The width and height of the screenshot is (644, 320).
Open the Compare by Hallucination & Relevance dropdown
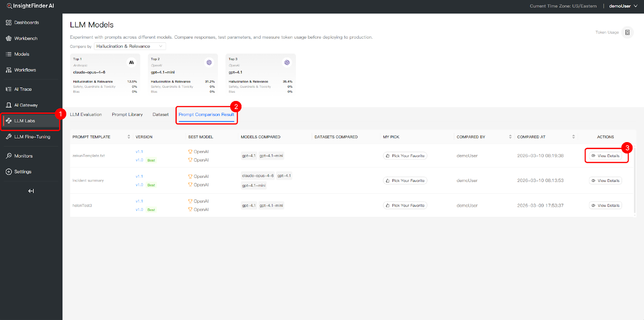tap(130, 46)
